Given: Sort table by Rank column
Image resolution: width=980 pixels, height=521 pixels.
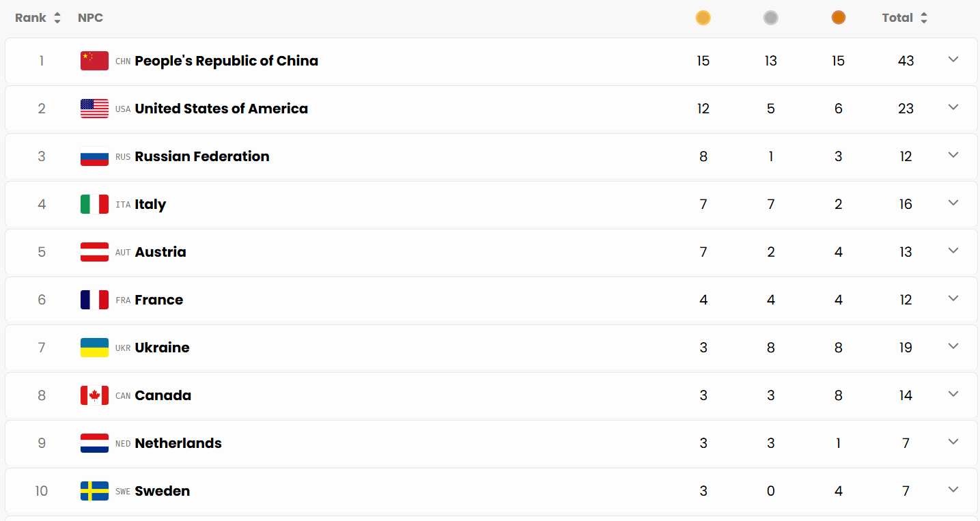Looking at the screenshot, I should [38, 18].
